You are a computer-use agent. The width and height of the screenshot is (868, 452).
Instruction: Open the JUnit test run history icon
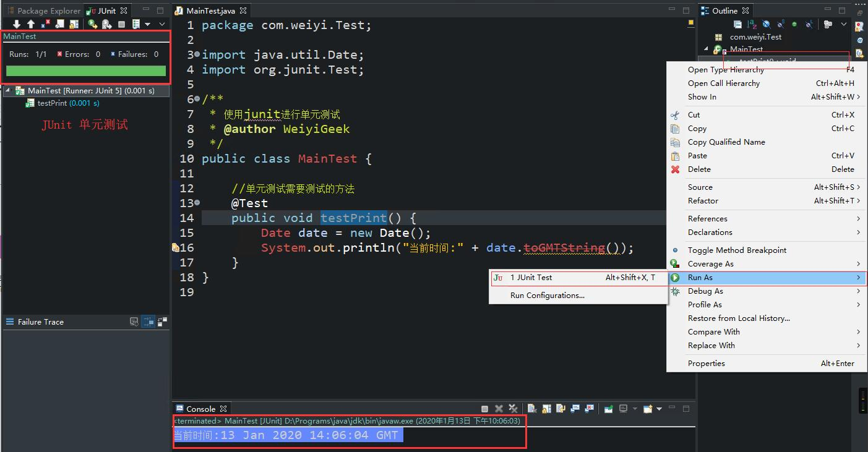pyautogui.click(x=137, y=24)
